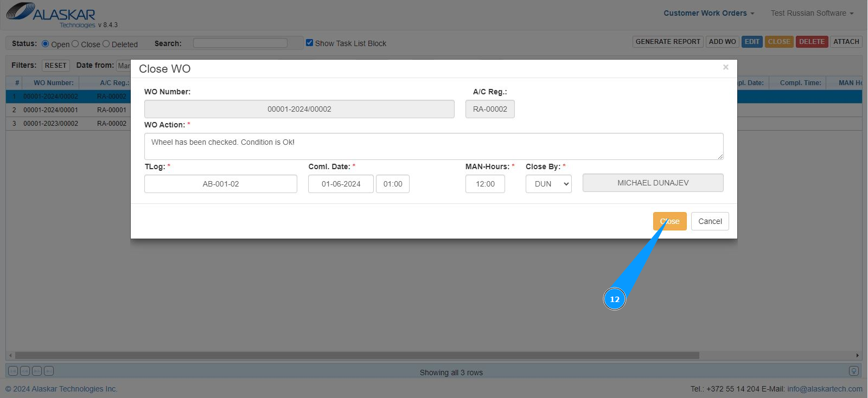
Task: Expand Test Russian Software menu
Action: point(812,13)
